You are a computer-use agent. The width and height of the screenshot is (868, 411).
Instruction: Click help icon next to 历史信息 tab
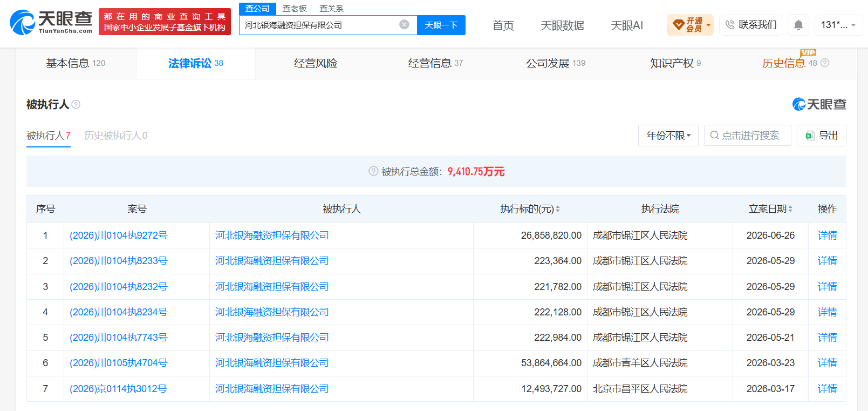tap(825, 63)
